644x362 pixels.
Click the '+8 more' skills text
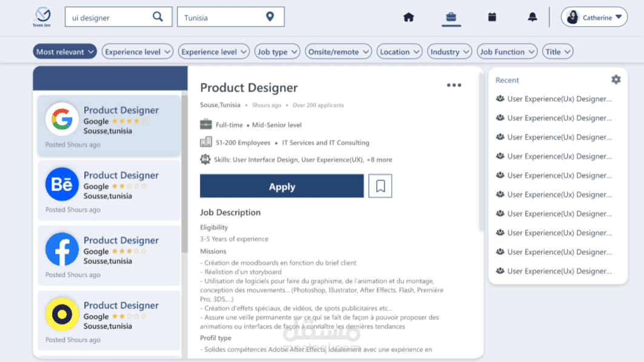pyautogui.click(x=379, y=160)
